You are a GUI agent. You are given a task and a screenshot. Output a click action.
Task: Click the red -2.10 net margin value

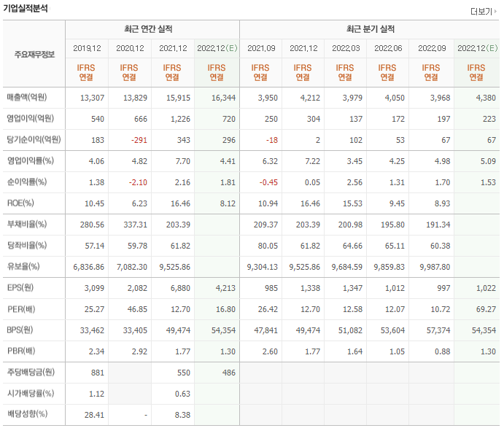coord(138,182)
